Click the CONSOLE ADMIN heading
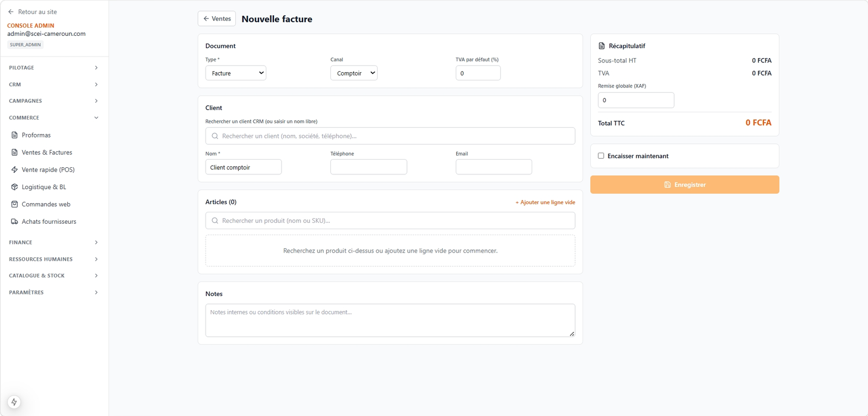Image resolution: width=868 pixels, height=416 pixels. (x=30, y=26)
